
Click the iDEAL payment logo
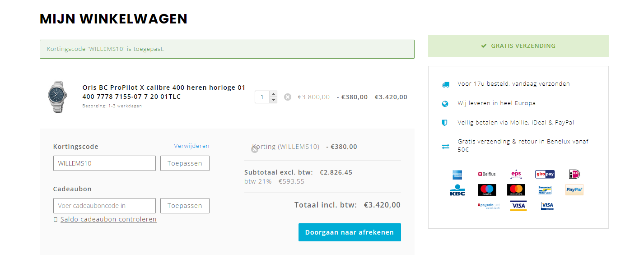[574, 174]
